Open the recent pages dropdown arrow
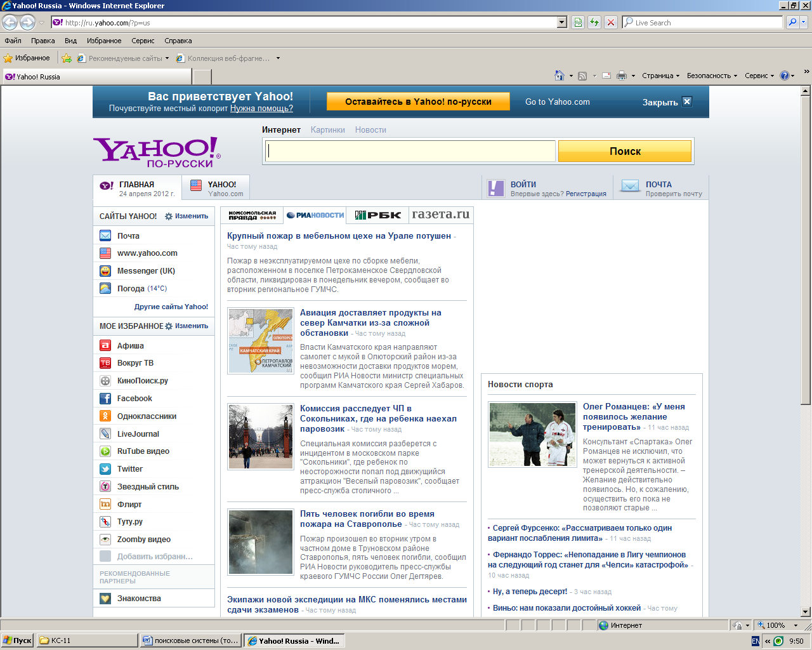Viewport: 812px width, 650px height. click(x=42, y=22)
